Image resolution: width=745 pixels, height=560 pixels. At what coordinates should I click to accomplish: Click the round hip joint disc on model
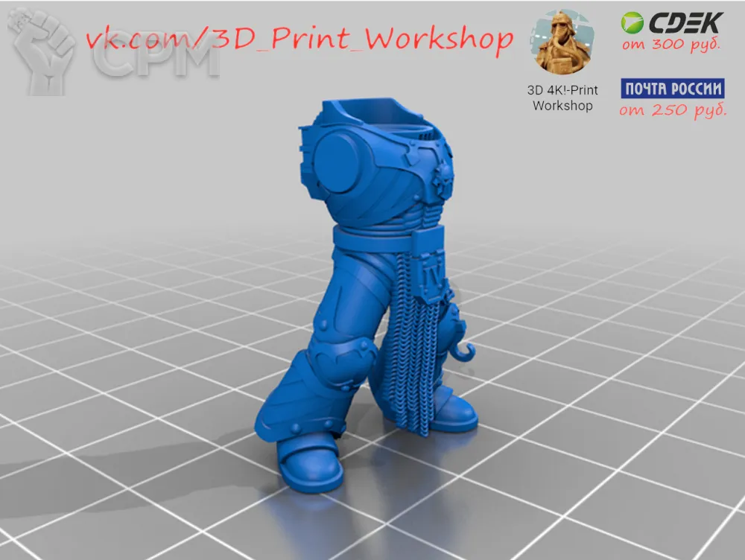pyautogui.click(x=342, y=158)
